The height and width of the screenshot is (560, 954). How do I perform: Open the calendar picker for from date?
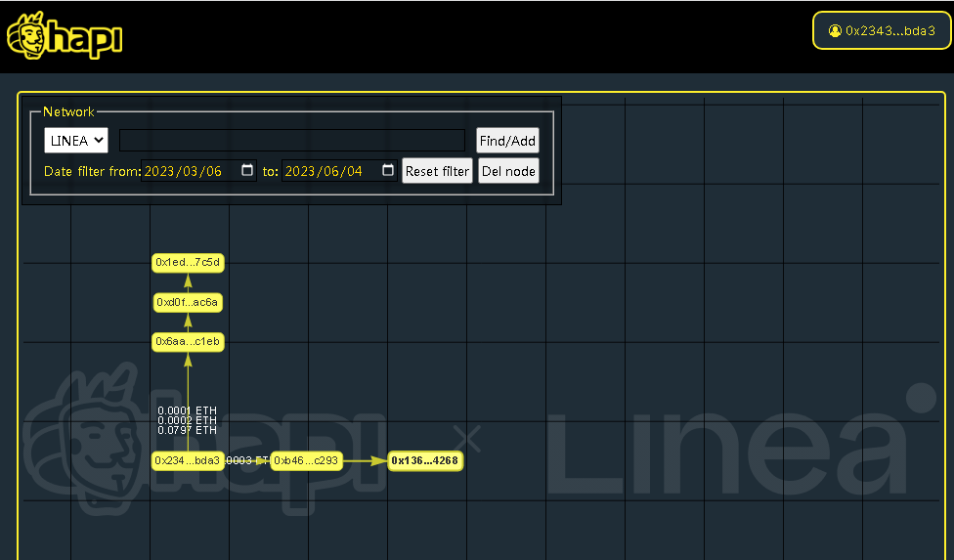tap(247, 170)
